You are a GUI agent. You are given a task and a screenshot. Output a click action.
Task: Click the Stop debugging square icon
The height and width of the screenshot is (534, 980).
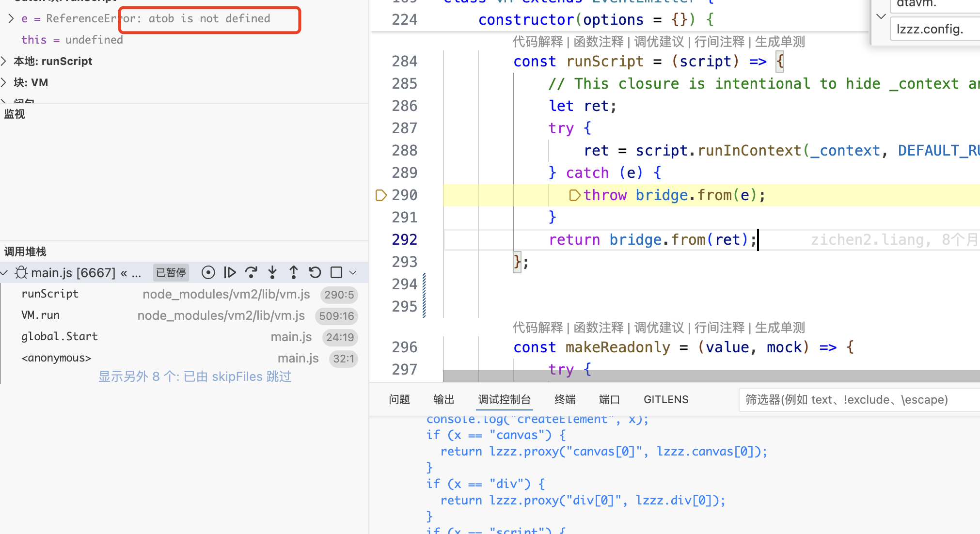[x=336, y=273]
